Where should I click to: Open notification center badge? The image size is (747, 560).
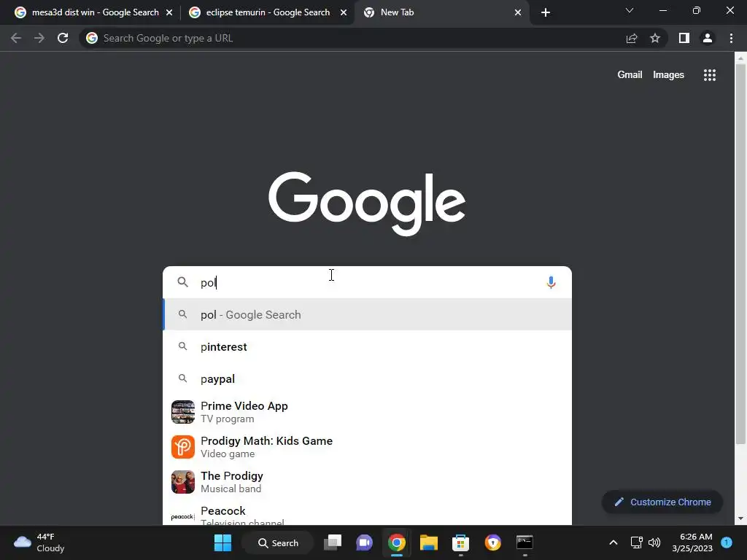[727, 542]
